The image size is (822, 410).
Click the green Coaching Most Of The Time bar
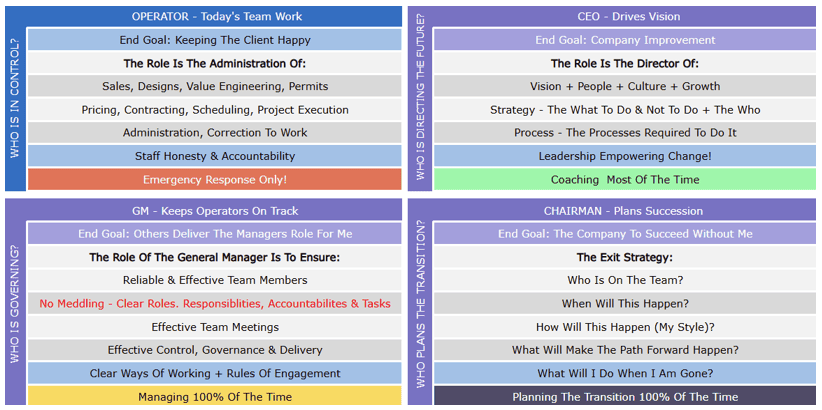pyautogui.click(x=625, y=179)
